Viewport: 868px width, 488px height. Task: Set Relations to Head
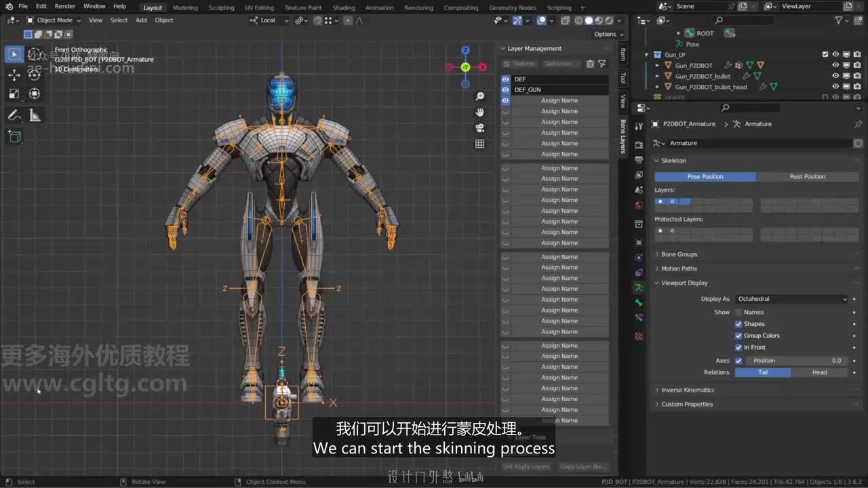[x=819, y=372]
